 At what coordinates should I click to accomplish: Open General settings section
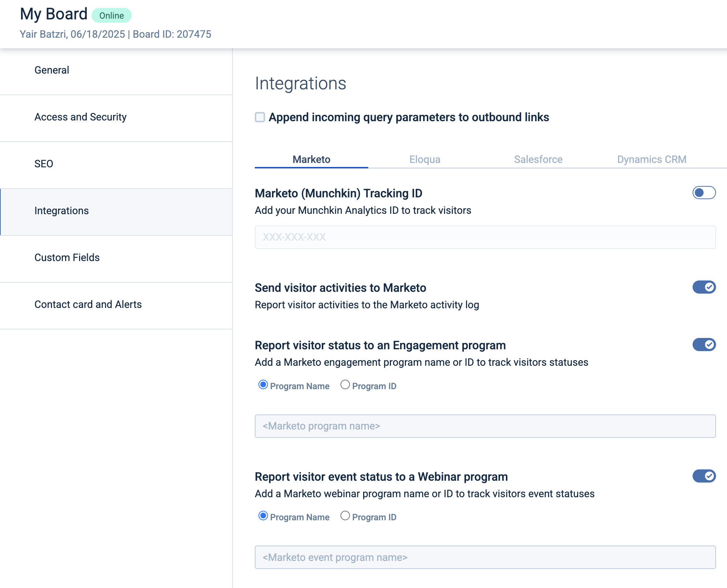click(52, 70)
